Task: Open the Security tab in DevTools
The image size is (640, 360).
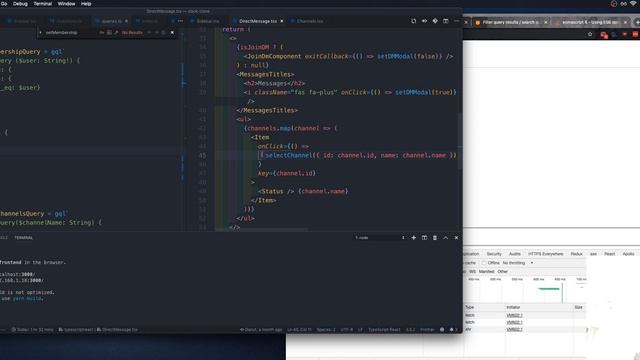Action: (494, 254)
